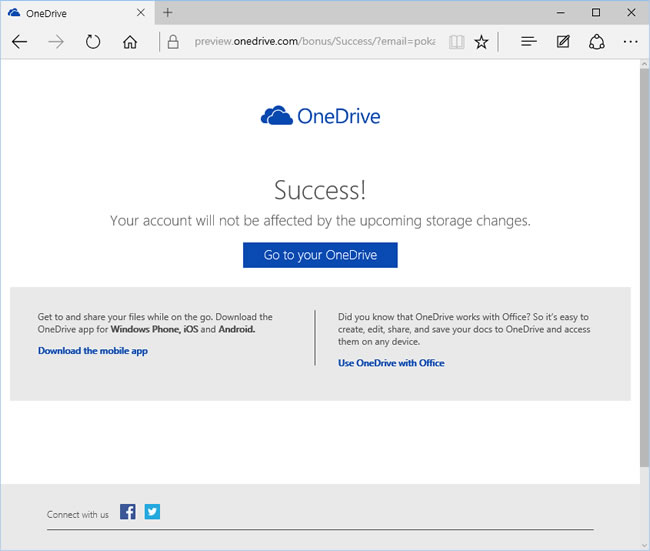This screenshot has width=650, height=551.
Task: Click 'Connect with us' text
Action: 78,515
